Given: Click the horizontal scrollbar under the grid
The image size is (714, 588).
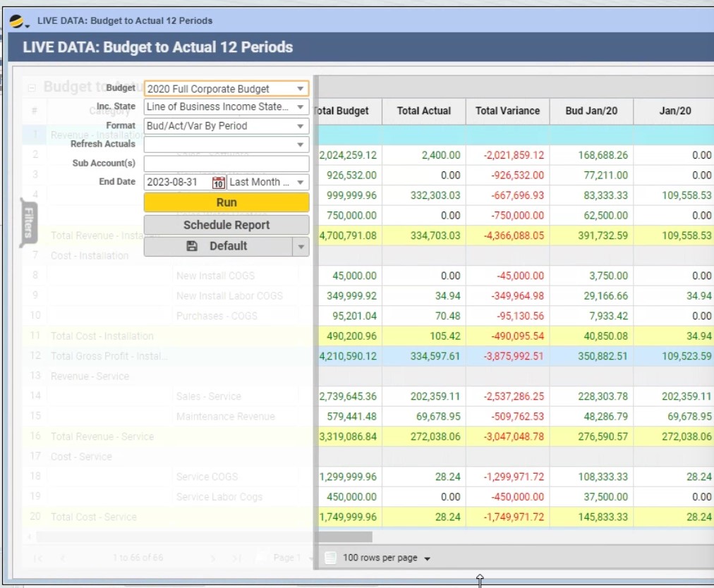Looking at the screenshot, I should coord(205,537).
